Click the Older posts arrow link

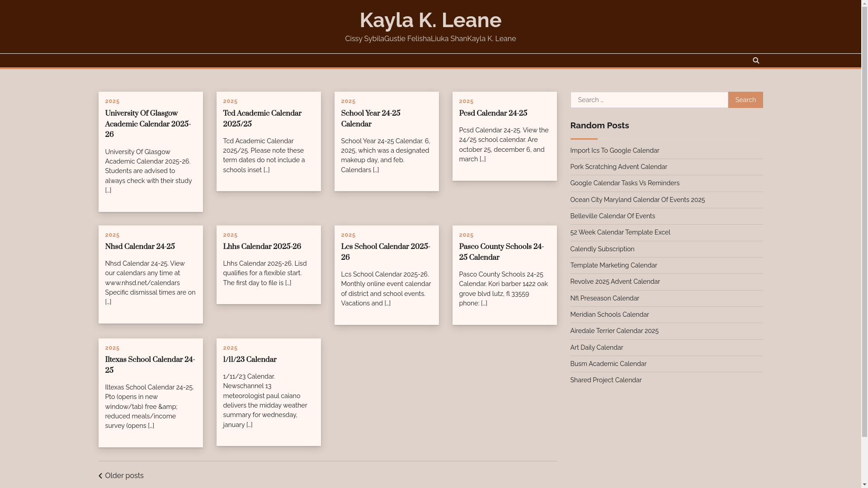121,476
